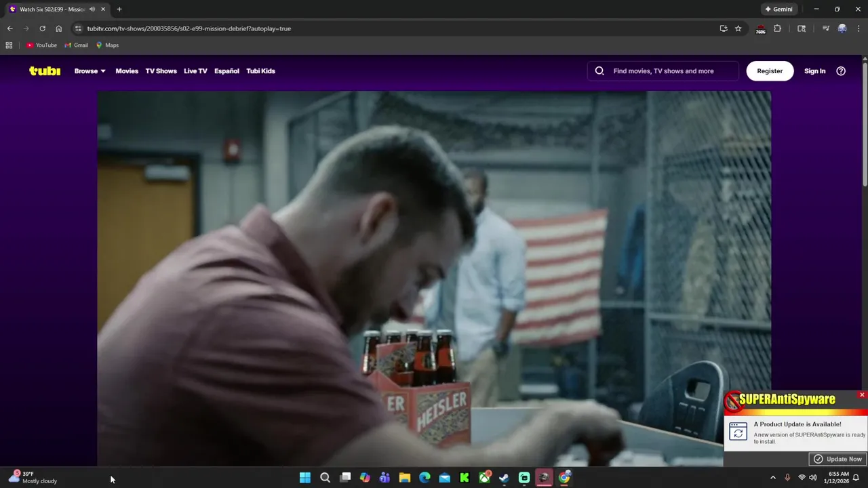Open Google Chrome on the taskbar
This screenshot has width=868, height=488.
coord(564,478)
